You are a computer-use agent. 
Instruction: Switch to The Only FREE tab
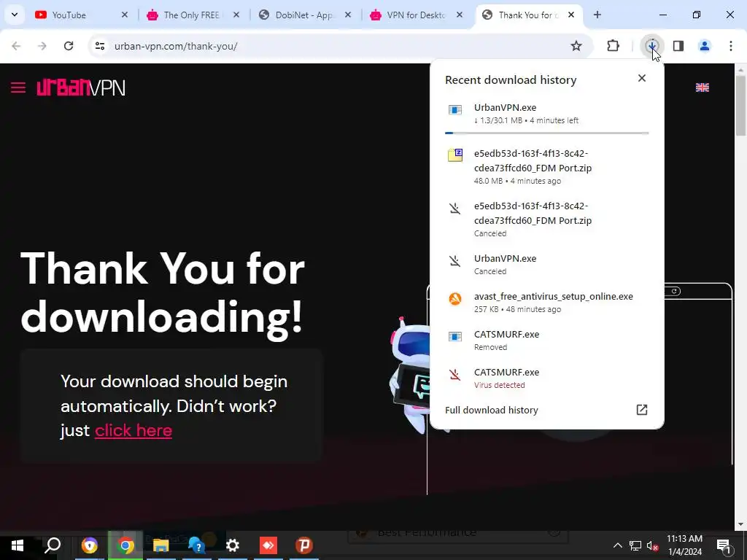point(191,15)
